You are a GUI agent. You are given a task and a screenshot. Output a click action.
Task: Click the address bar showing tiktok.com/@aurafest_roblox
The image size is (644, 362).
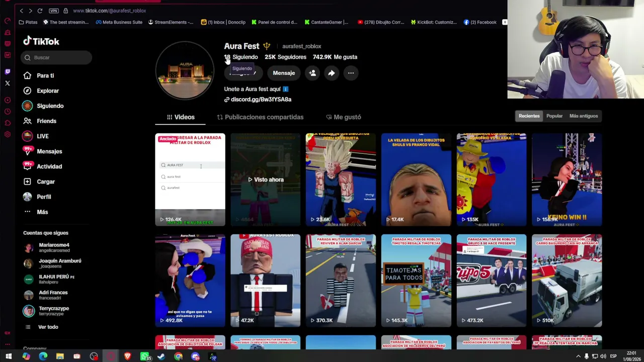tap(109, 11)
